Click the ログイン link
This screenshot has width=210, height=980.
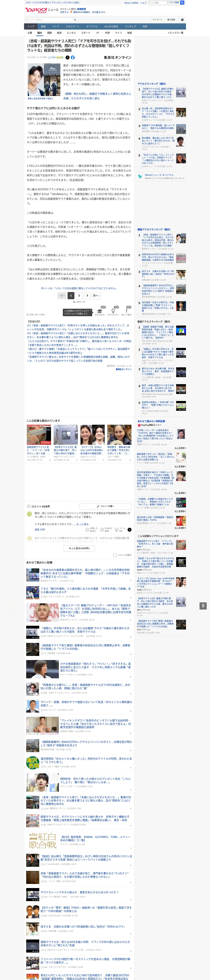tap(64, 12)
